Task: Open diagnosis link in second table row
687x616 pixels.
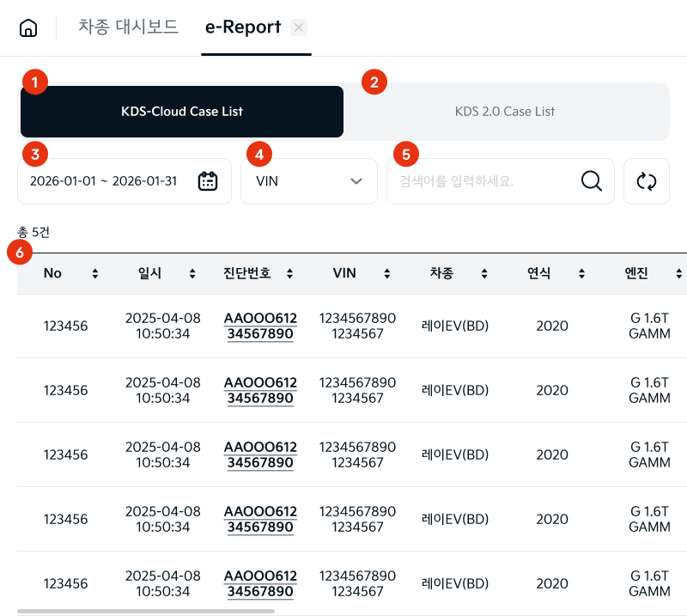Action: (260, 390)
